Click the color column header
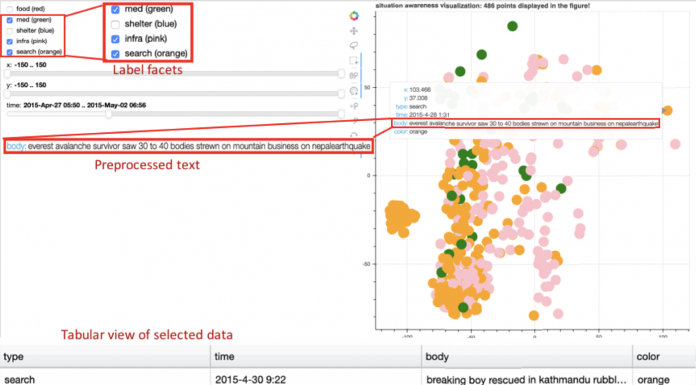 (664, 357)
